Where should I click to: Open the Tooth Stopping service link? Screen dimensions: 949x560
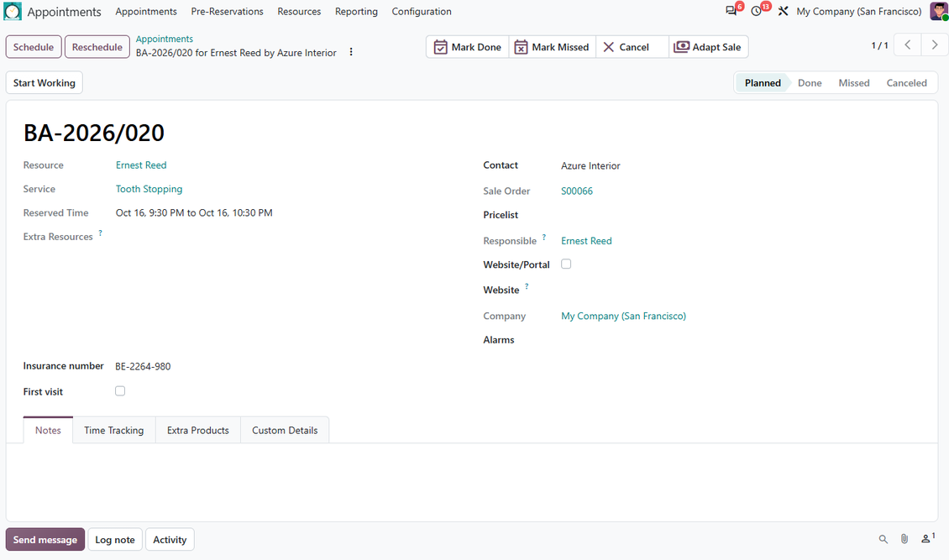pyautogui.click(x=149, y=189)
